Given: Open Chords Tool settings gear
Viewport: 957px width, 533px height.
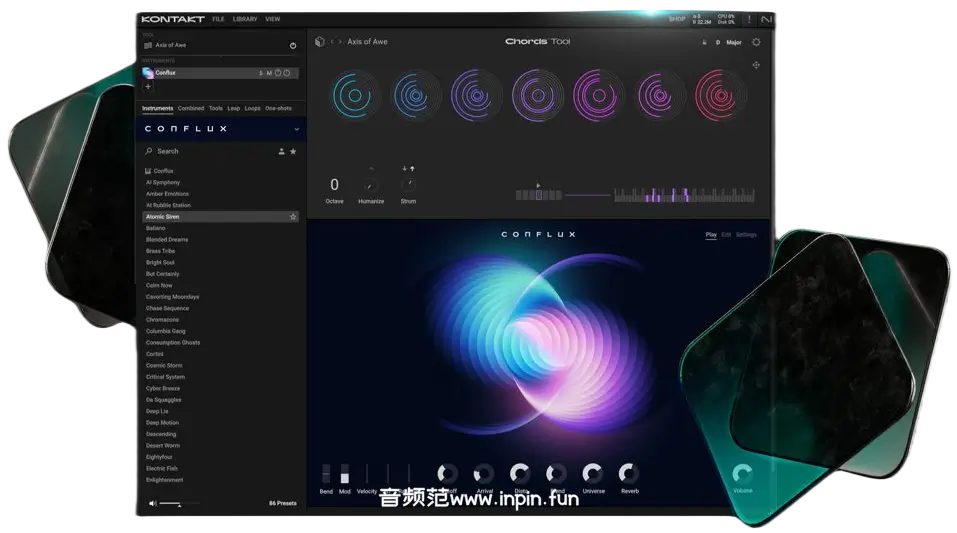Looking at the screenshot, I should coord(756,43).
